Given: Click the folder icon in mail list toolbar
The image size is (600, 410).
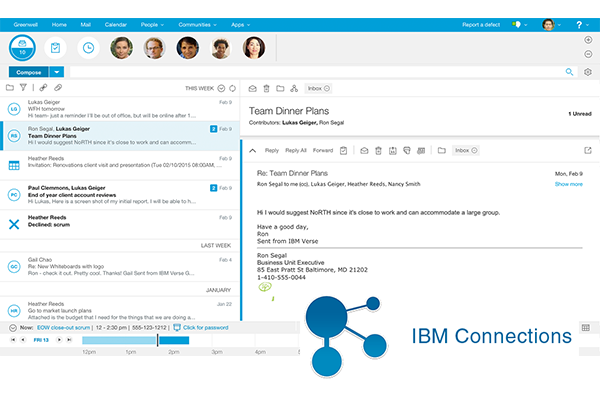Looking at the screenshot, I should (10, 88).
